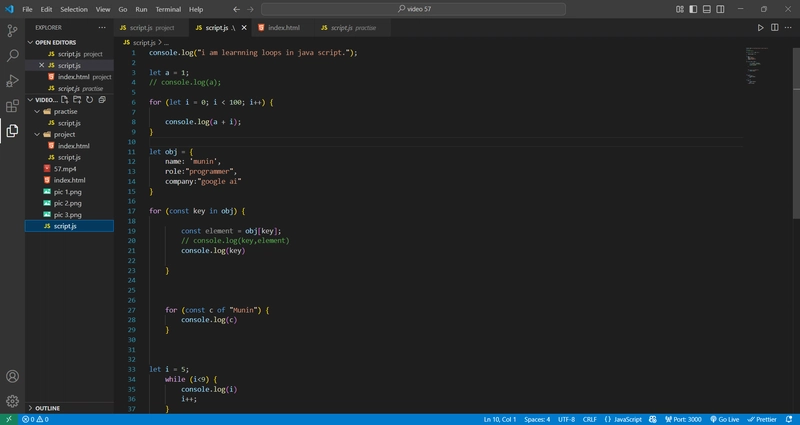800x425 pixels.
Task: Collapse the practise folder
Action: pos(37,111)
